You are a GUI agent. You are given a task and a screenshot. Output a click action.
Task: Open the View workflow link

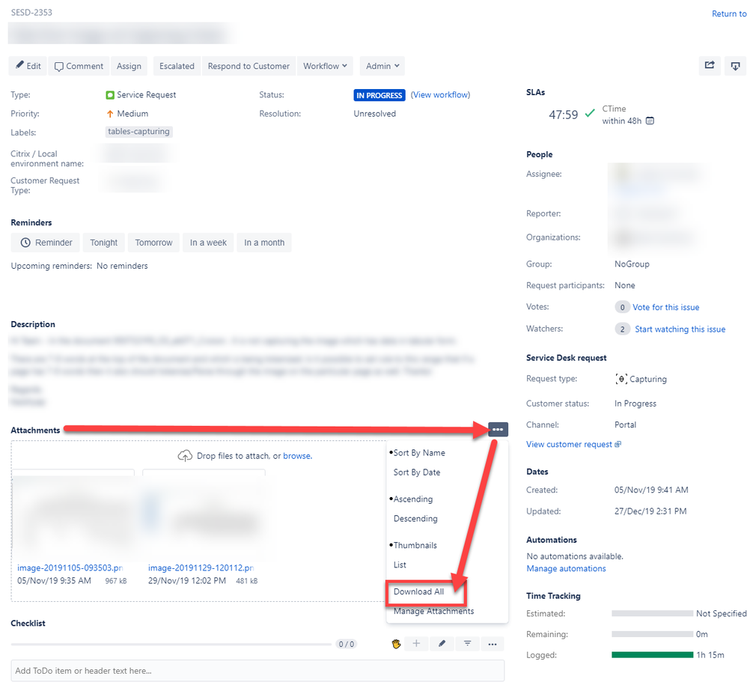tap(440, 95)
